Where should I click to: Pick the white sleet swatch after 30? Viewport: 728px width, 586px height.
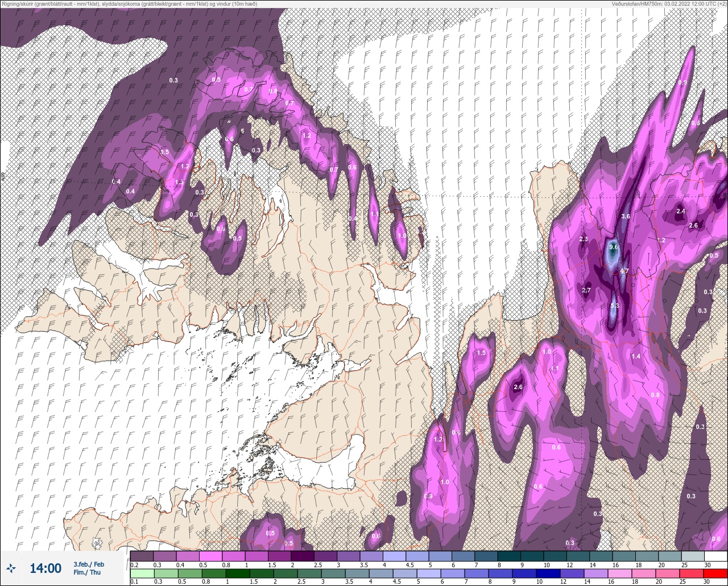coord(716,556)
